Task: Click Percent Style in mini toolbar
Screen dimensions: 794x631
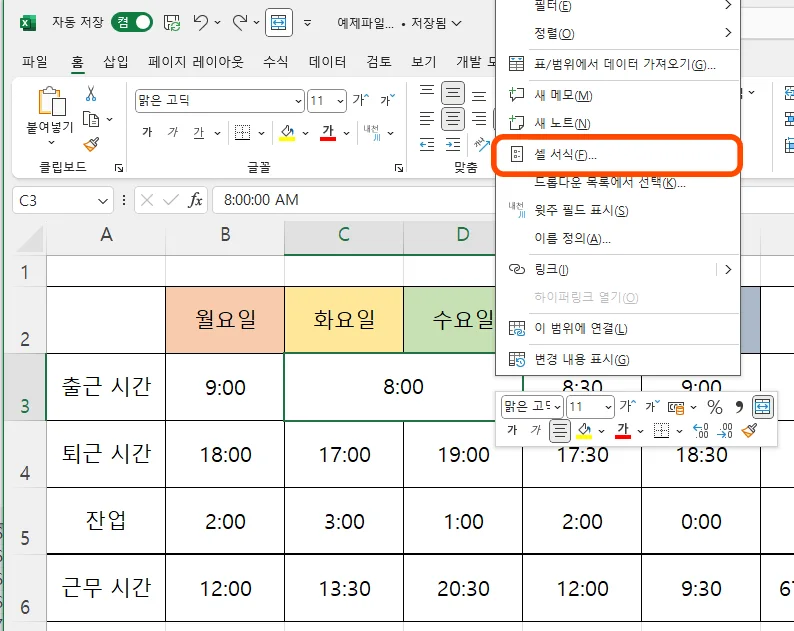Action: tap(715, 407)
